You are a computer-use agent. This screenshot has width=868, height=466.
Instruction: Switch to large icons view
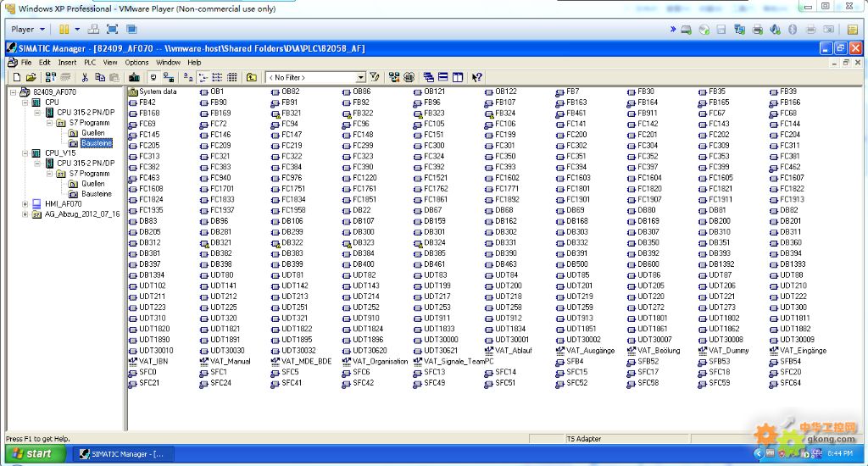pyautogui.click(x=188, y=77)
